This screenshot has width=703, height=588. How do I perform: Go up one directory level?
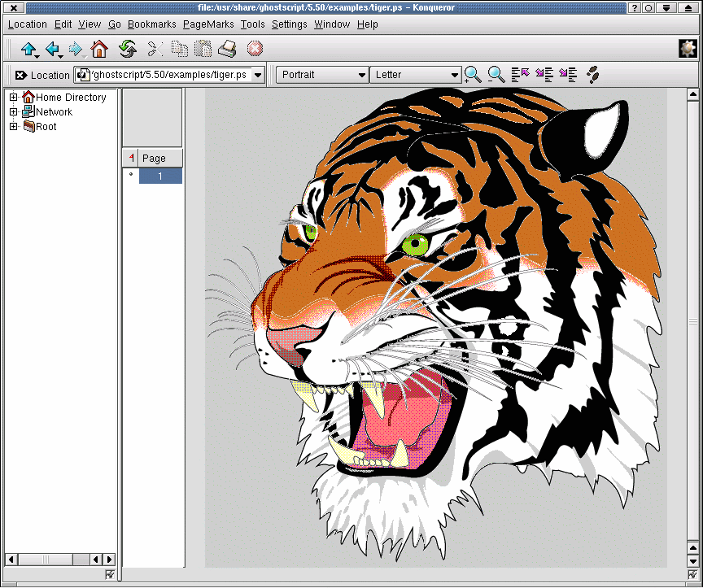tap(28, 49)
